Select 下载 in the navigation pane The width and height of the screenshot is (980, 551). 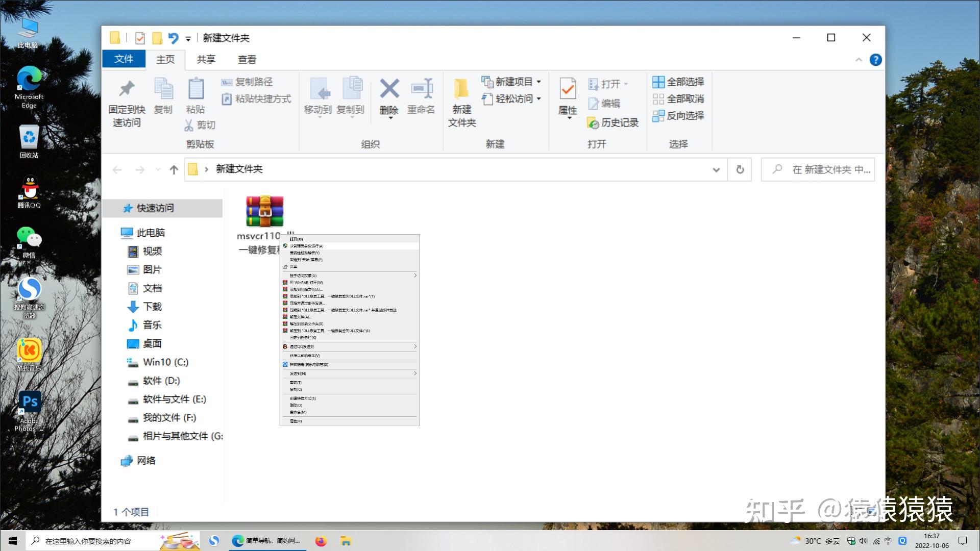coord(152,307)
